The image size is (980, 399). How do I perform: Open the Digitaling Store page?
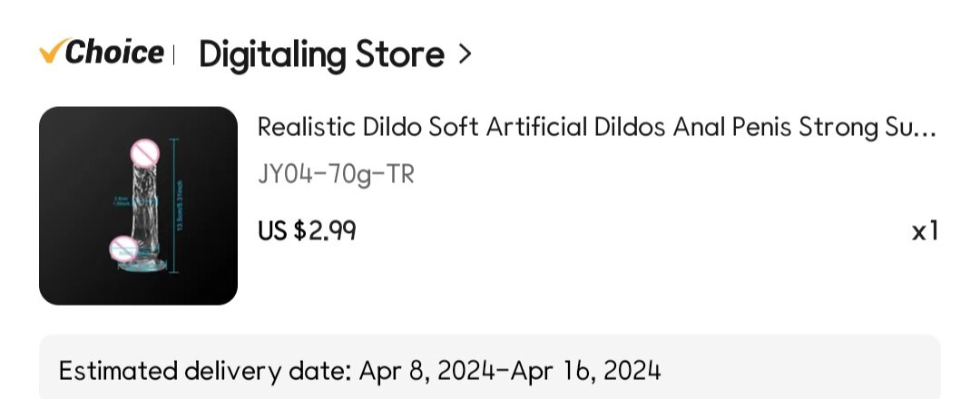[x=321, y=54]
